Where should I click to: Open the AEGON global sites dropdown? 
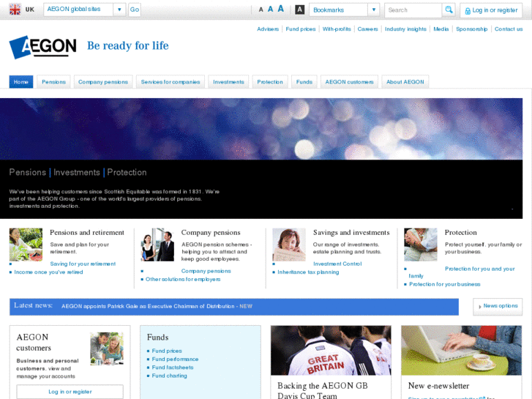84,10
